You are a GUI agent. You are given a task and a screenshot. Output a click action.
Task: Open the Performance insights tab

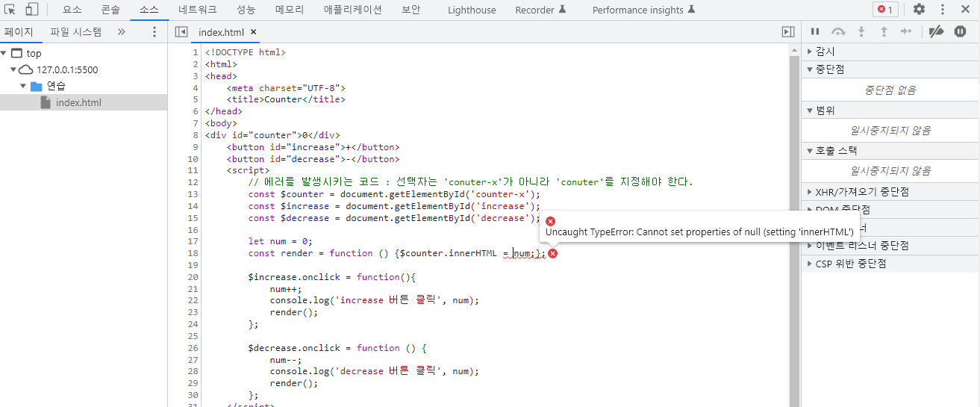coord(643,10)
